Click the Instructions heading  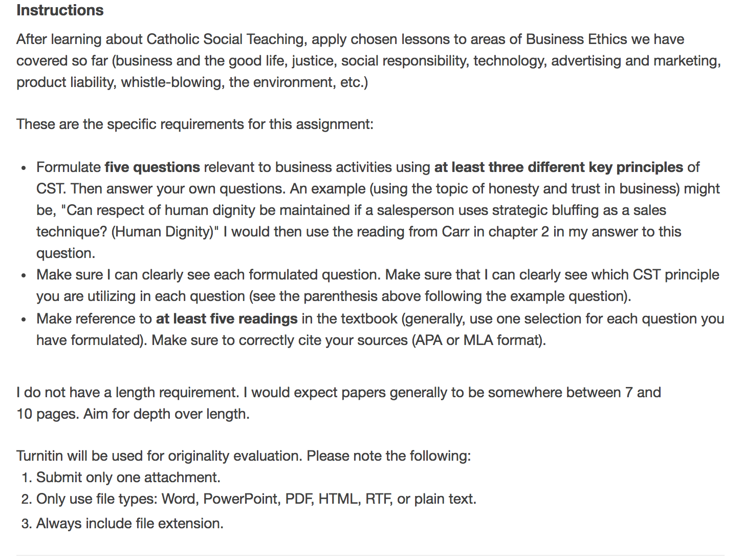coord(60,10)
